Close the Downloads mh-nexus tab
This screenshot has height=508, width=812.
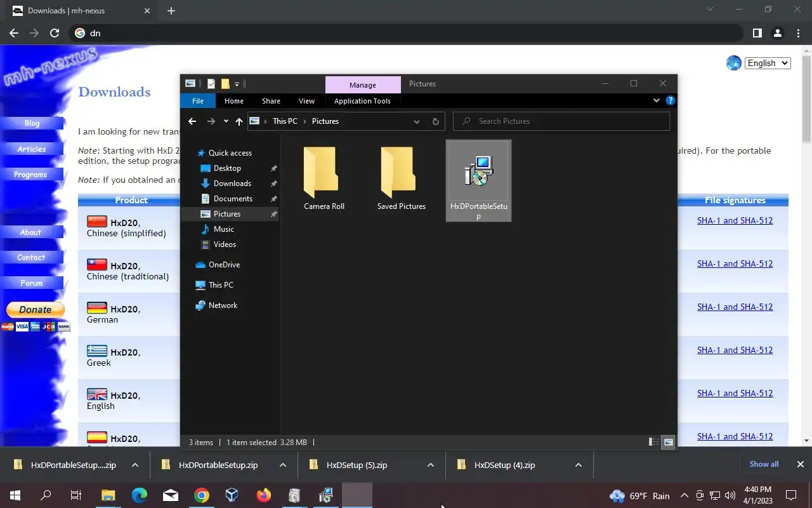click(147, 11)
